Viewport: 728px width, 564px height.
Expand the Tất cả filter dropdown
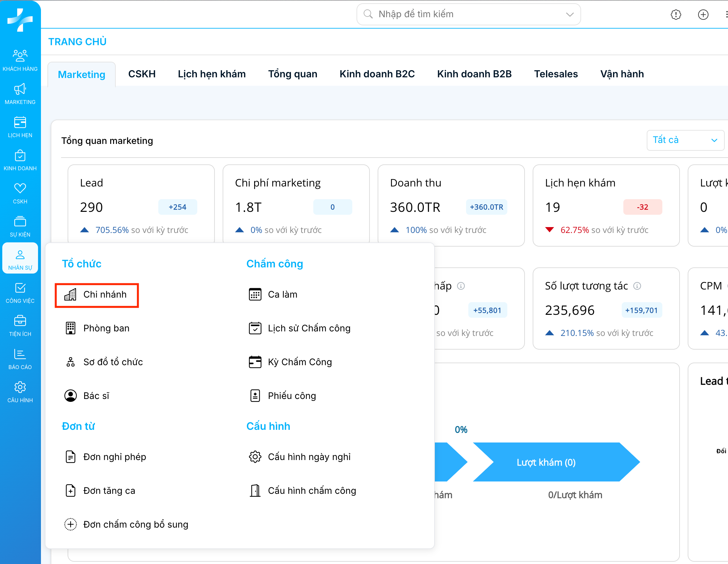tap(685, 140)
